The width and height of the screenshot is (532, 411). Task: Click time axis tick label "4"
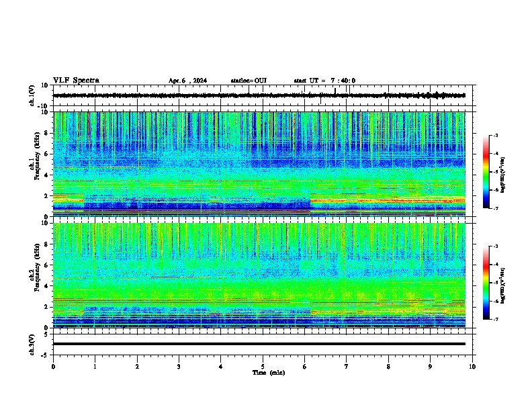[221, 367]
